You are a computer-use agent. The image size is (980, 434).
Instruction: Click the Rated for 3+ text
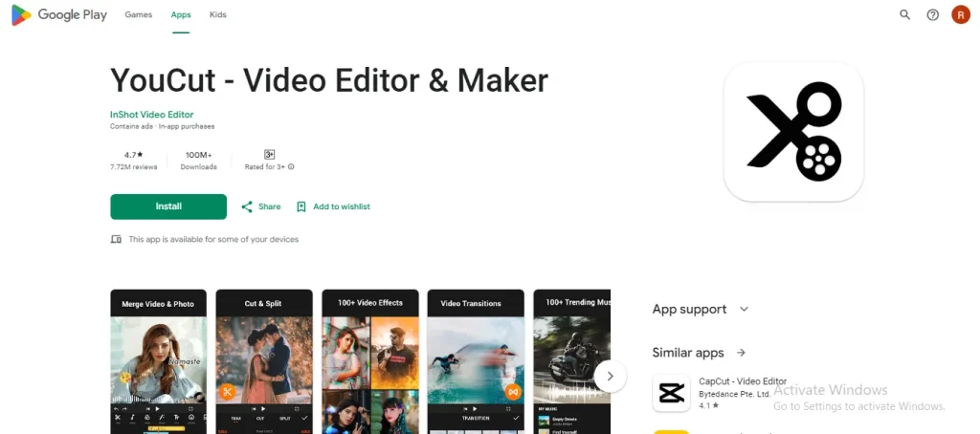coord(266,166)
